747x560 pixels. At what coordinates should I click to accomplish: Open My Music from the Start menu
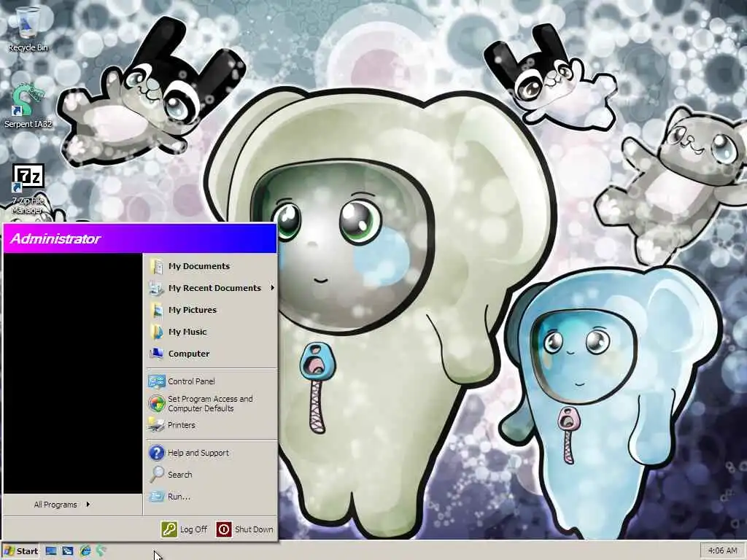[211, 332]
